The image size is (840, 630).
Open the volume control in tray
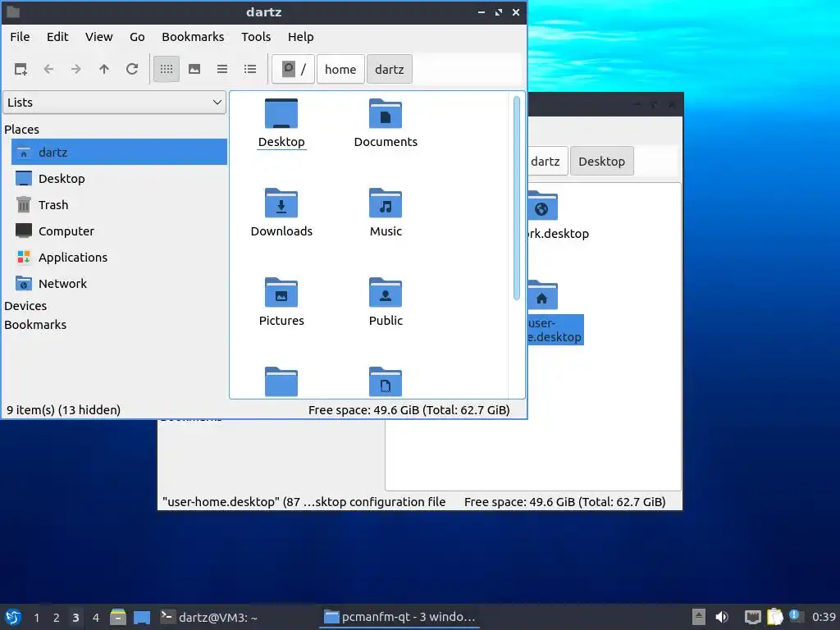click(x=722, y=617)
